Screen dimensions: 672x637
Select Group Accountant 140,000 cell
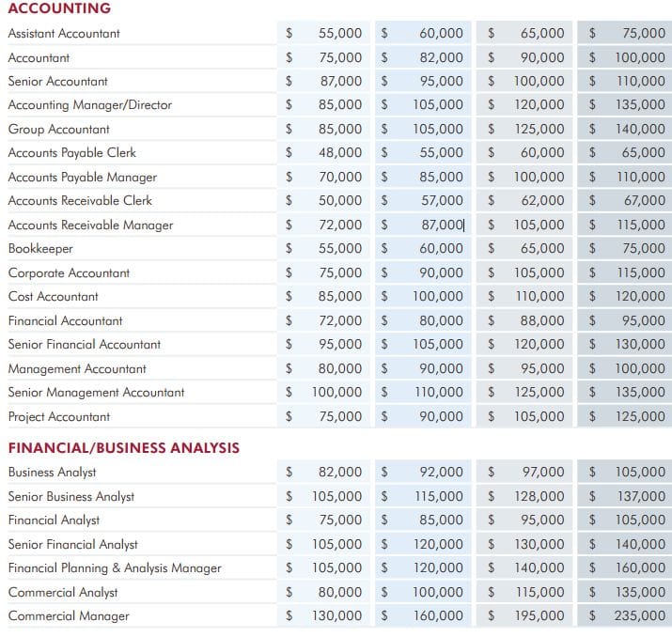click(624, 129)
